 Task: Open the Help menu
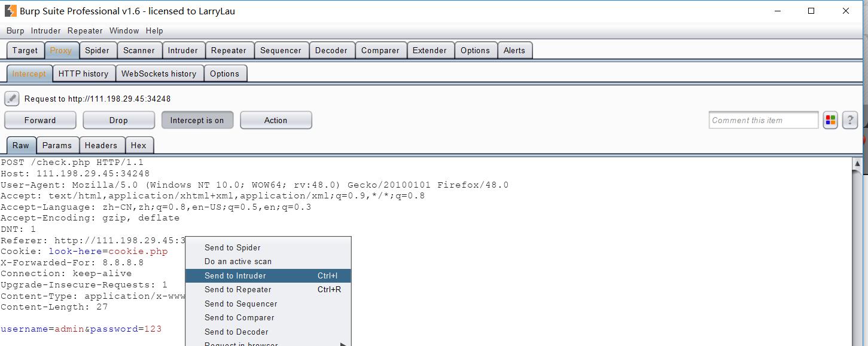pos(154,30)
